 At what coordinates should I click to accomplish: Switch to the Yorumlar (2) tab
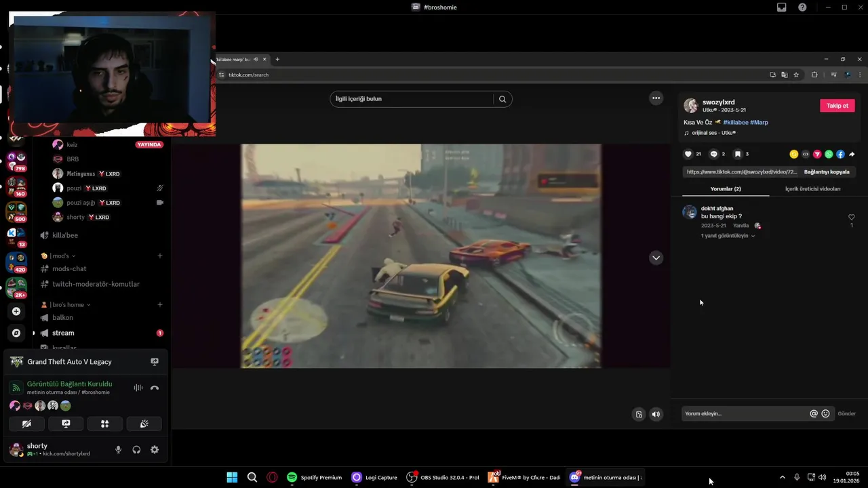726,188
